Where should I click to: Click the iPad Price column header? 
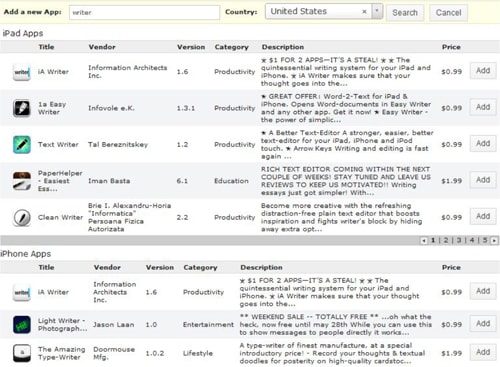click(451, 47)
